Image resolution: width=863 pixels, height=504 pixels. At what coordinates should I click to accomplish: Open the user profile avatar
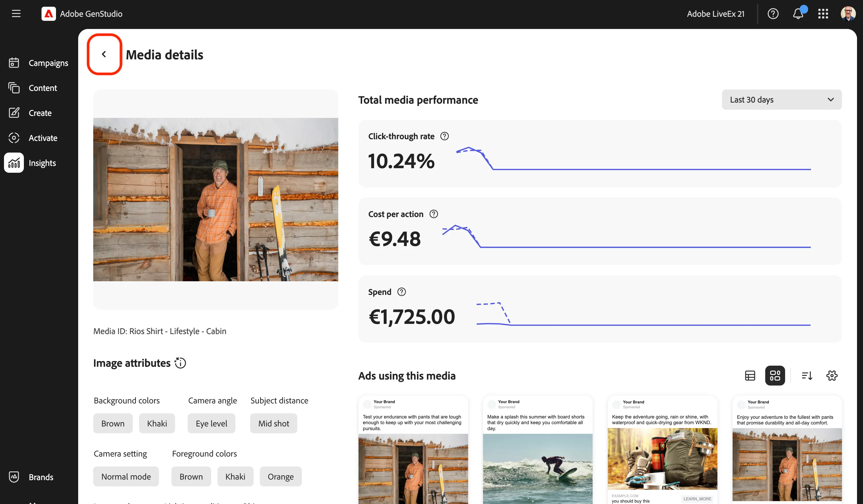pos(848,14)
